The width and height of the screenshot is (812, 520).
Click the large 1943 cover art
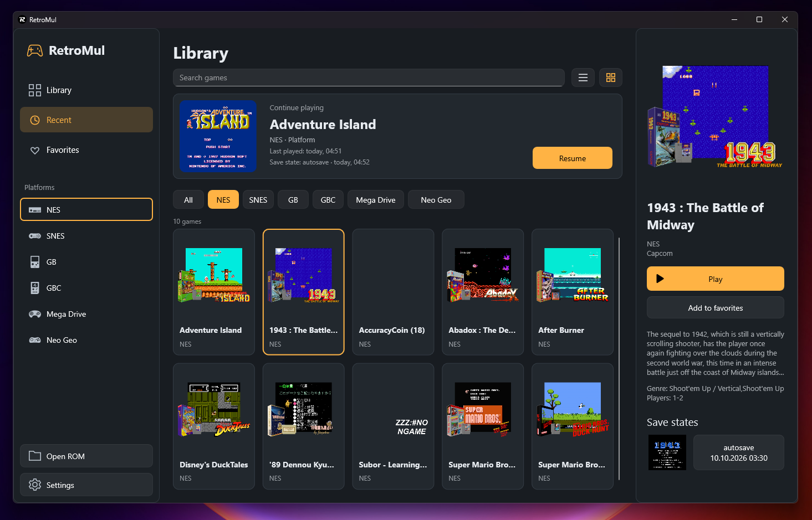point(716,117)
